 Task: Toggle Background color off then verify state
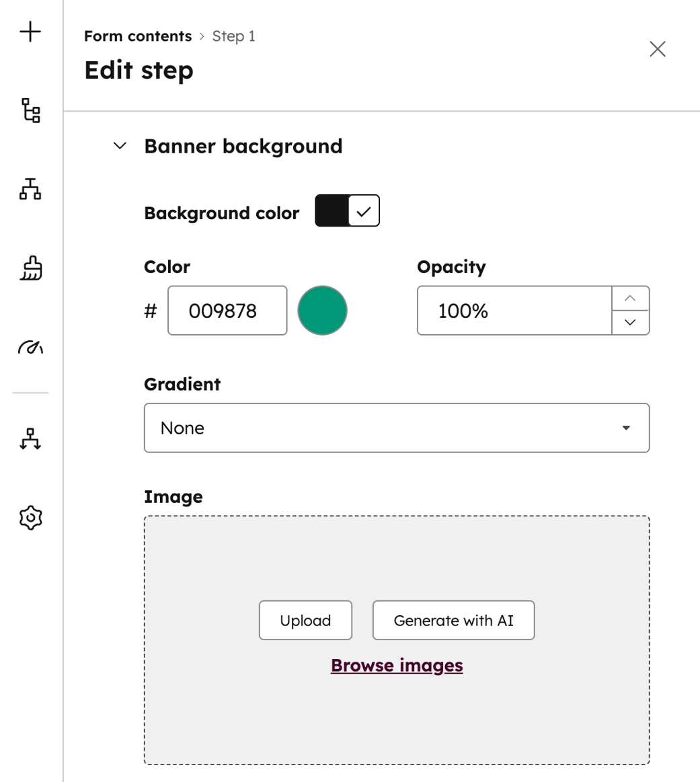point(347,210)
